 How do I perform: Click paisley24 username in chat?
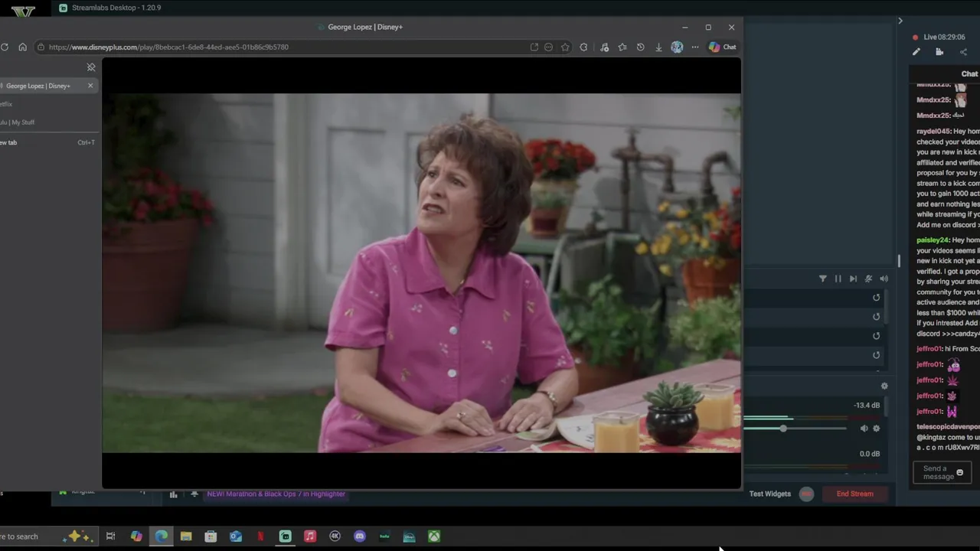click(933, 240)
